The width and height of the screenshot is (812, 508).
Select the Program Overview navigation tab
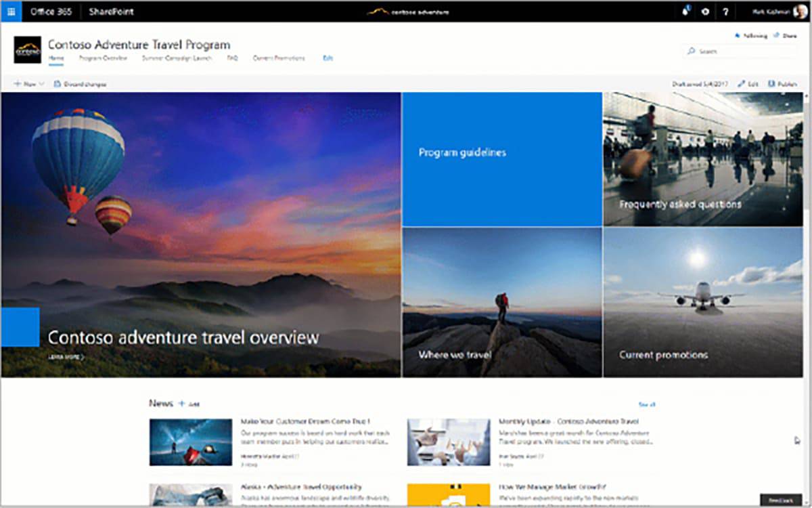coord(103,58)
